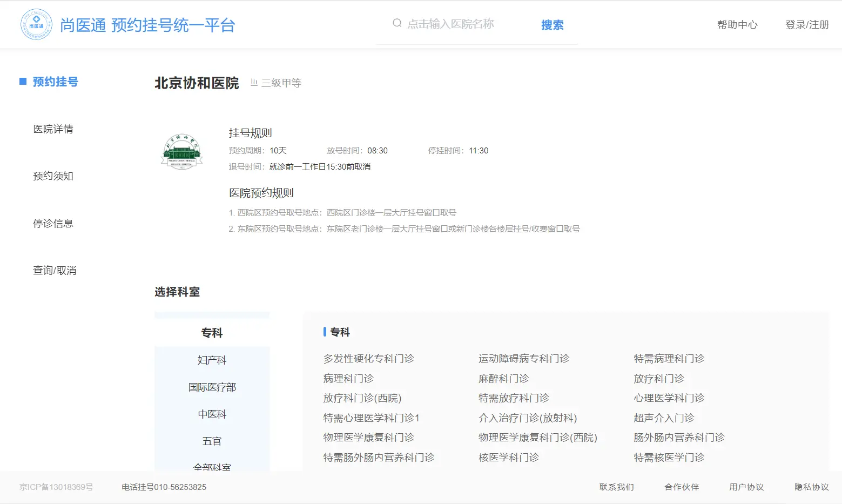Click 用户协议 in the footer
Image resolution: width=842 pixels, height=504 pixels.
746,487
